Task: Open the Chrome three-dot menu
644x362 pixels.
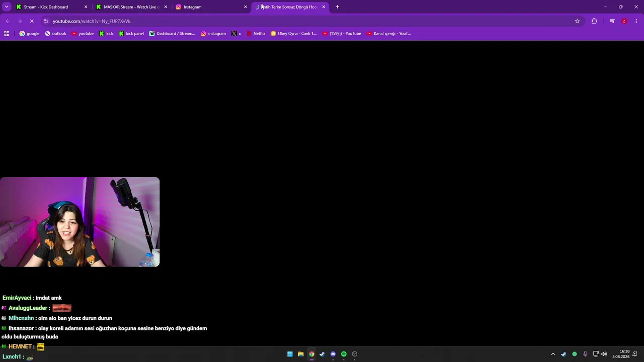Action: (x=636, y=21)
